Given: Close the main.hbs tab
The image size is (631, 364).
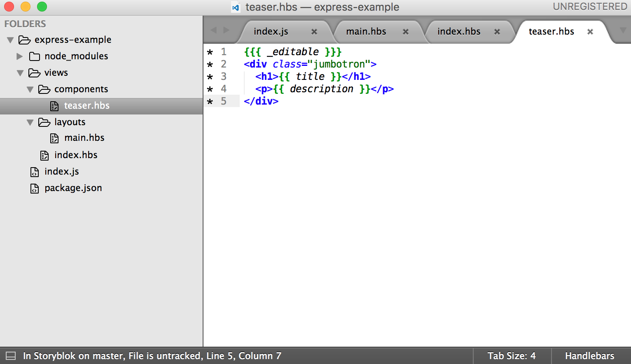Looking at the screenshot, I should [406, 32].
